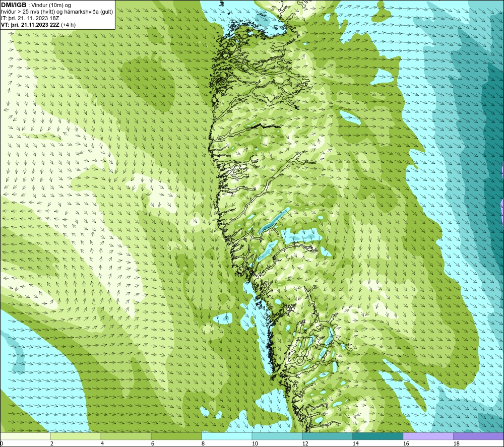The width and height of the screenshot is (504, 447).
Task: Click the violet legend swatch above 18
Action: click(479, 436)
